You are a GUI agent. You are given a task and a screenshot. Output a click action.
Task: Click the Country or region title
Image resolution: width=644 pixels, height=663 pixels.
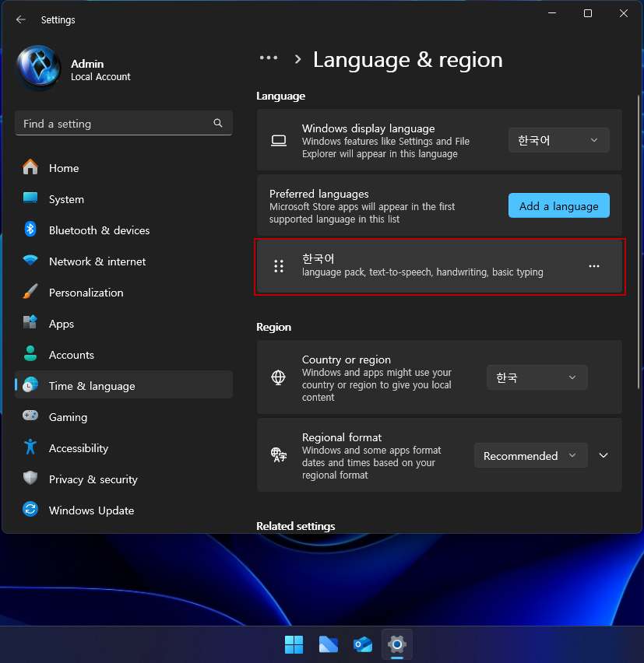346,360
